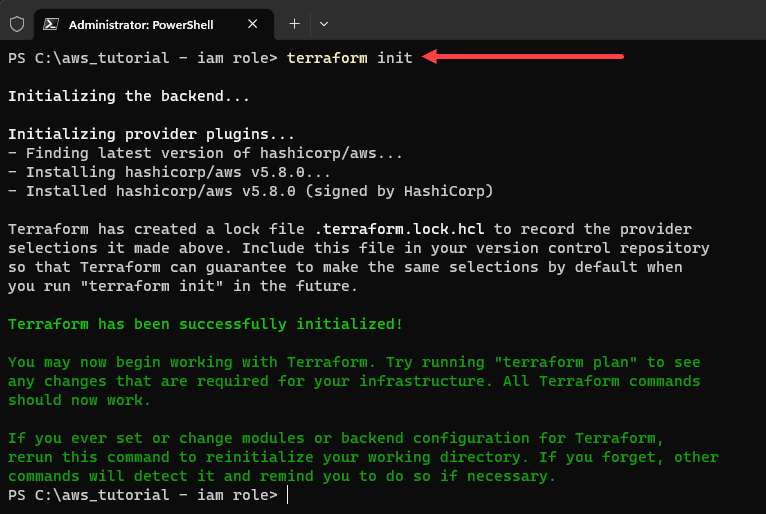
Task: Click the 'Installed hashicorp/aws v5.8.0 (signed by HashiCorp)' line
Action: [x=251, y=191]
